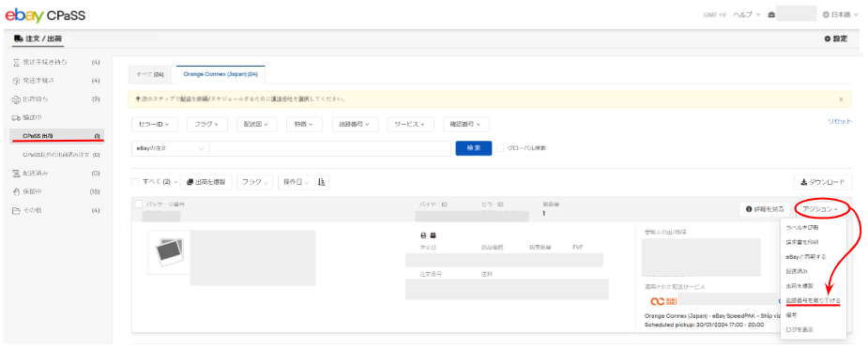868x349 pixels.
Task: Expand the すべて (2) selection arrow
Action: click(x=176, y=181)
